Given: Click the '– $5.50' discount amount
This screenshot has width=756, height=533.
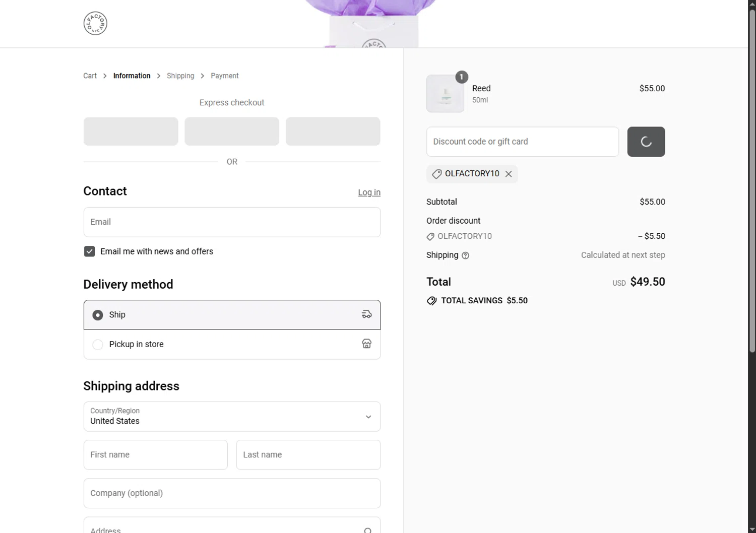Looking at the screenshot, I should coord(652,236).
